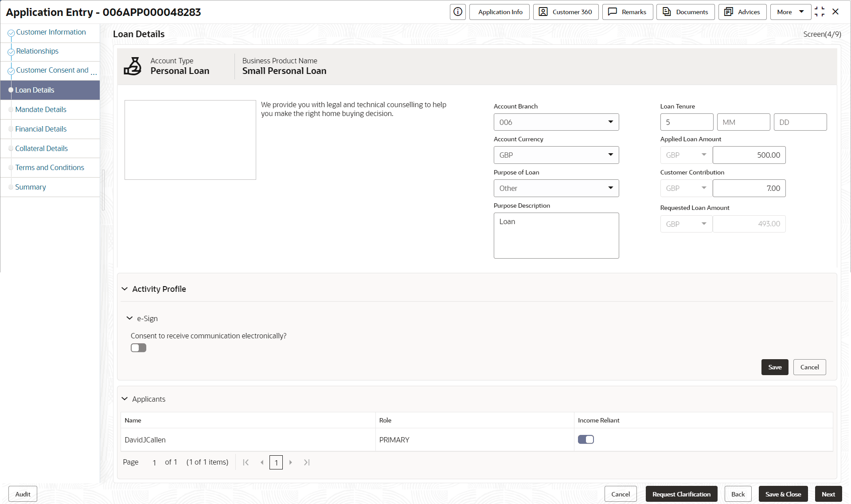This screenshot has height=504, width=851.
Task: Open the Remarks panel
Action: click(x=627, y=12)
